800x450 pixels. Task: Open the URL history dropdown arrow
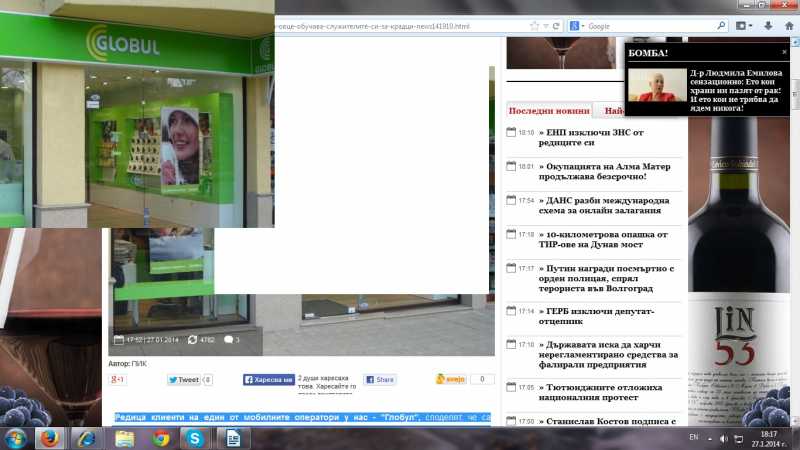click(545, 26)
